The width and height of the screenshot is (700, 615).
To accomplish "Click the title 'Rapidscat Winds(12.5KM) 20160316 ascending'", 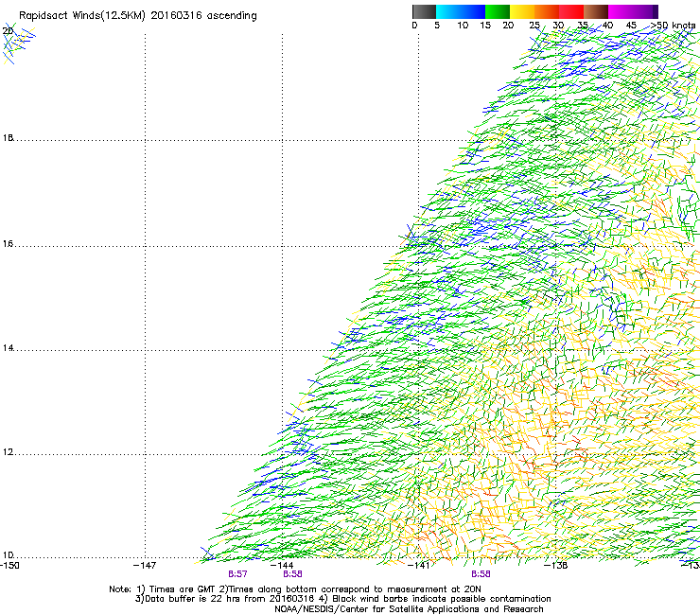I will pos(137,16).
